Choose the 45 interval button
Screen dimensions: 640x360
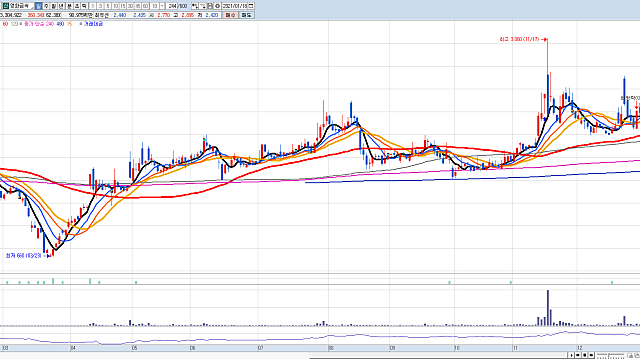point(138,6)
